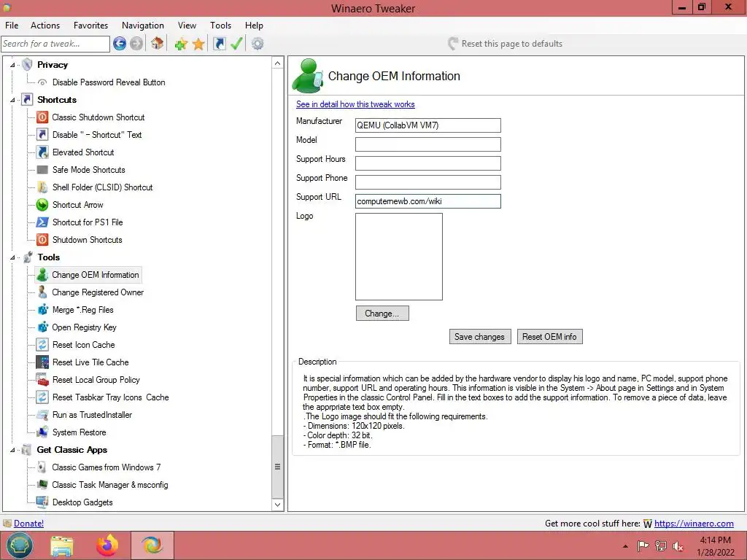
Task: Select Disable "- Shortcut" Text item
Action: click(97, 135)
